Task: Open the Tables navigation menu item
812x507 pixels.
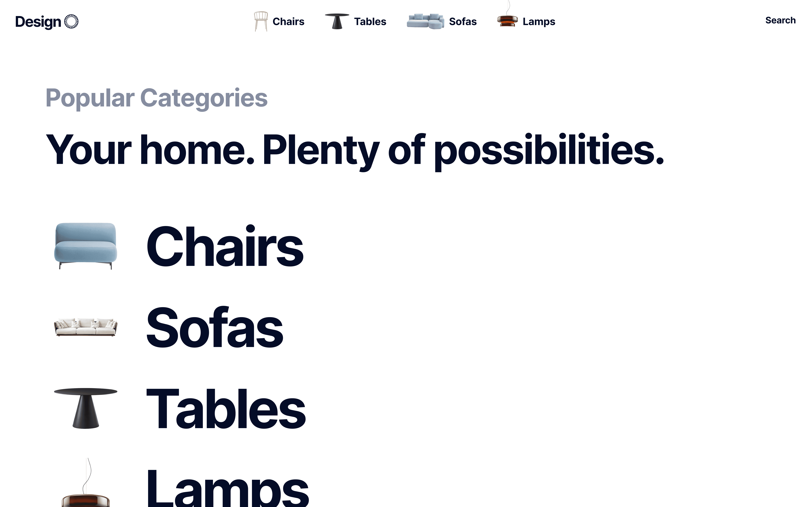Action: click(370, 21)
